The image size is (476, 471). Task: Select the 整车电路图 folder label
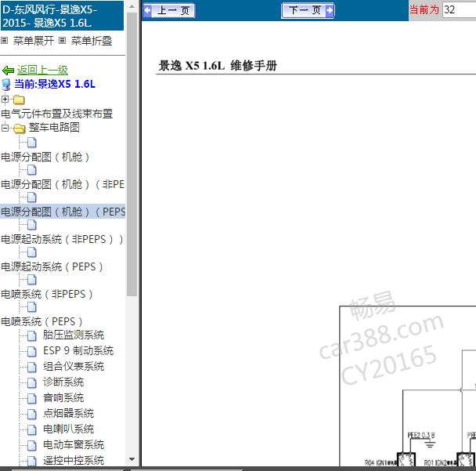coord(54,127)
